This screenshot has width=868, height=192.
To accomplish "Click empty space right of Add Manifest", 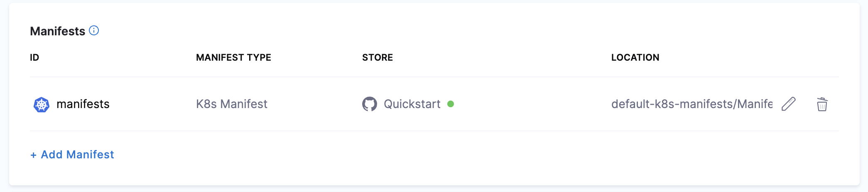I will (415, 155).
